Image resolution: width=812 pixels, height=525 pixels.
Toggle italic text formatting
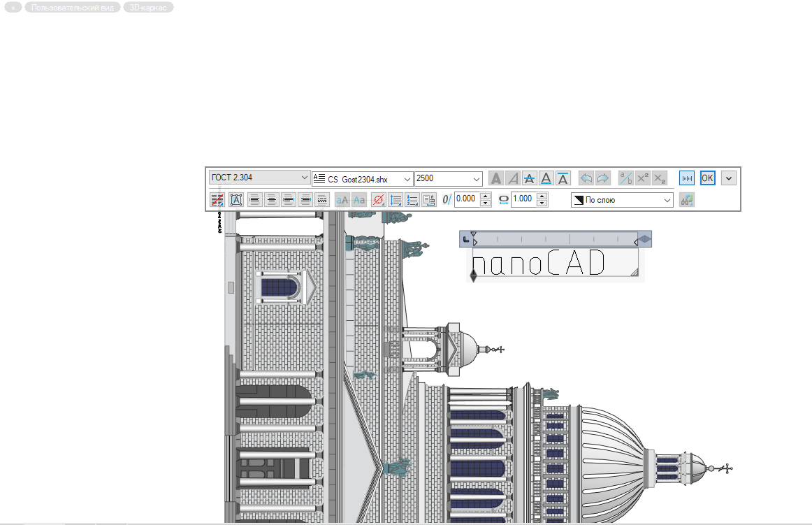click(x=512, y=178)
